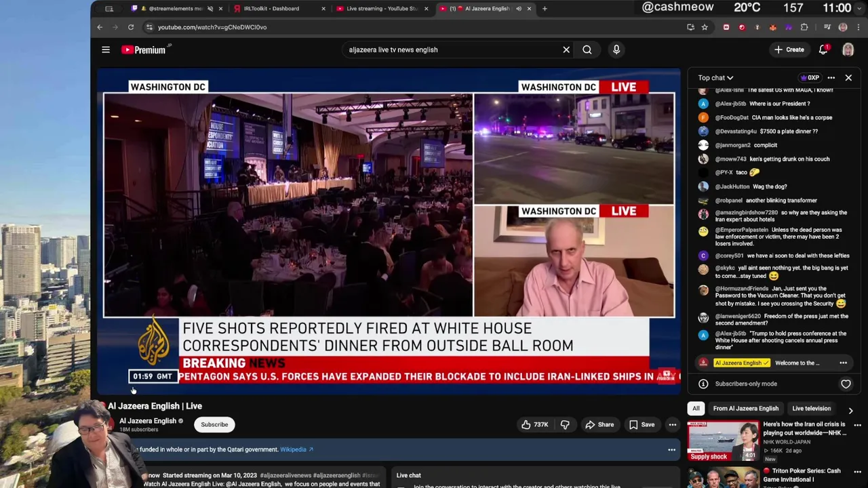Dislike the Al Jazeera live video
The width and height of the screenshot is (868, 488).
(x=565, y=425)
